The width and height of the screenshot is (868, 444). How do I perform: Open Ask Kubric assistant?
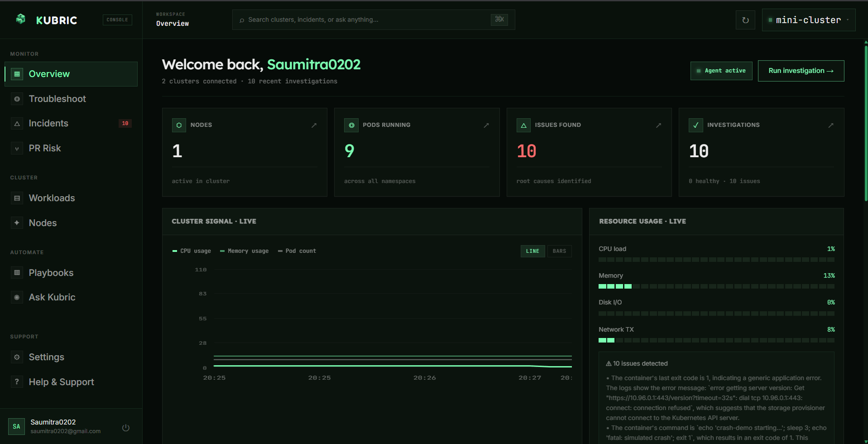pyautogui.click(x=71, y=297)
